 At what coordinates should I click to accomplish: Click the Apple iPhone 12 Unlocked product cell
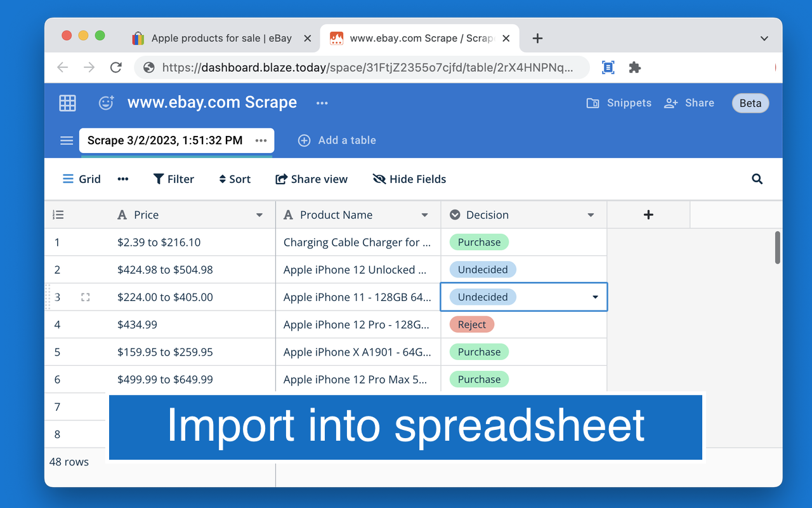[x=358, y=269]
